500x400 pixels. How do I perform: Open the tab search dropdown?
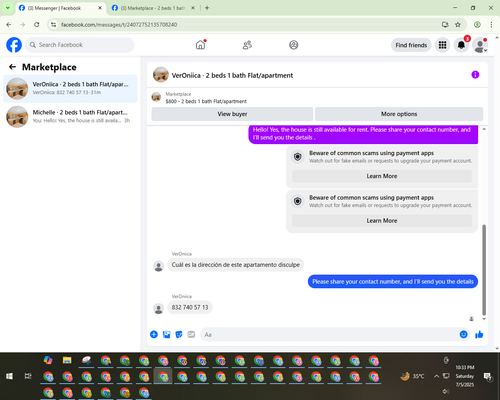pyautogui.click(x=7, y=8)
